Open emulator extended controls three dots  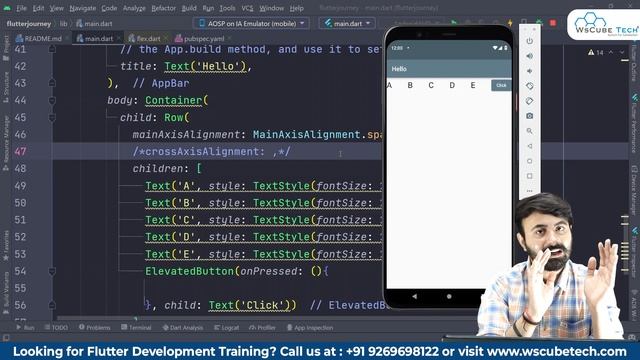(529, 191)
